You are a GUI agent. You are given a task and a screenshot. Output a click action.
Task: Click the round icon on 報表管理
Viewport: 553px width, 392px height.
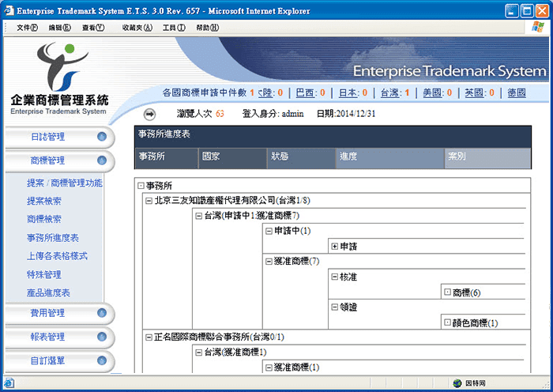tap(102, 337)
